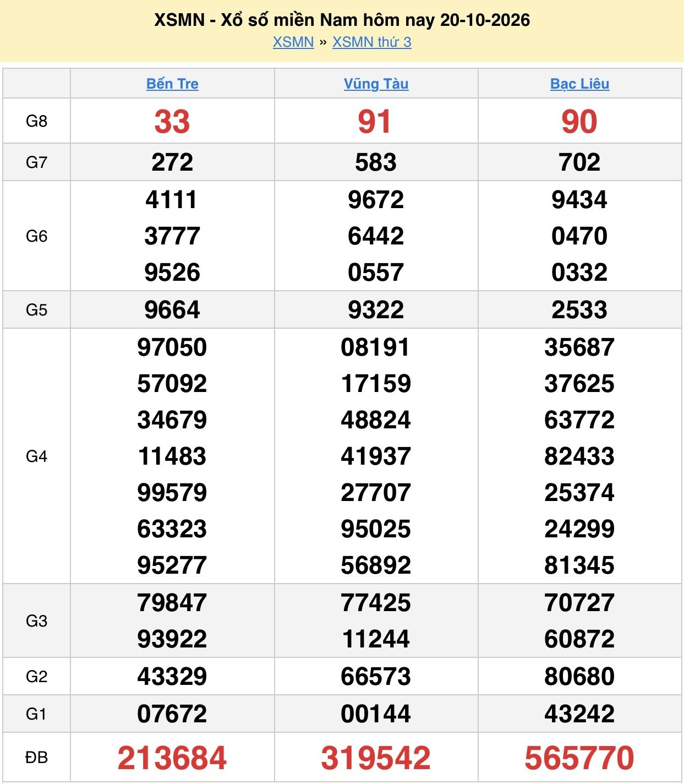Click Bến Tre special prize 213684
The width and height of the screenshot is (684, 784).
pos(172,758)
